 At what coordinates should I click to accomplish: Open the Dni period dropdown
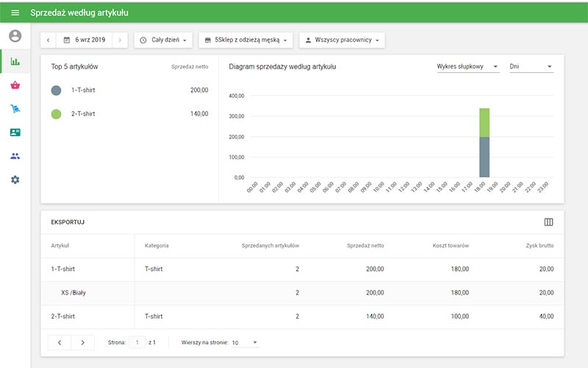coord(531,67)
